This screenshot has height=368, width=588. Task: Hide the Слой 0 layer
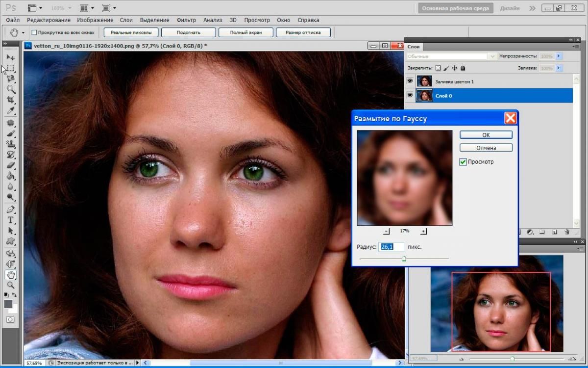410,95
